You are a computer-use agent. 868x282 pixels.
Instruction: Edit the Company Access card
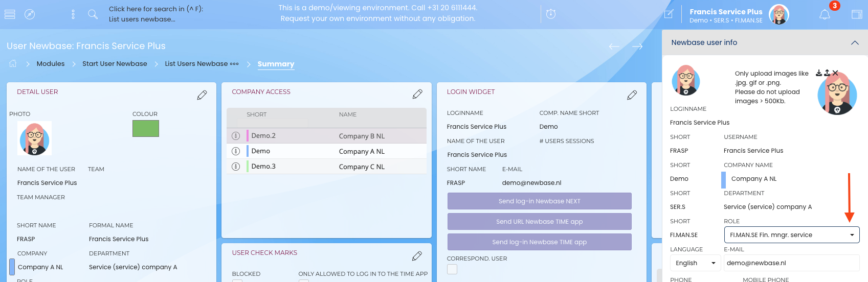click(x=417, y=94)
